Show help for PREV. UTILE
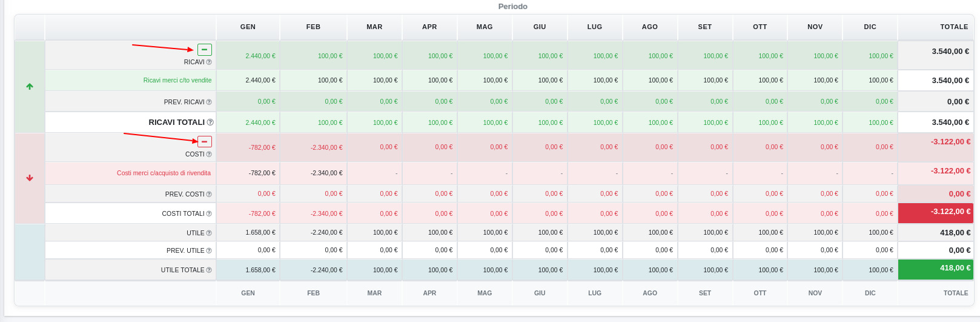The width and height of the screenshot is (980, 322). [209, 251]
